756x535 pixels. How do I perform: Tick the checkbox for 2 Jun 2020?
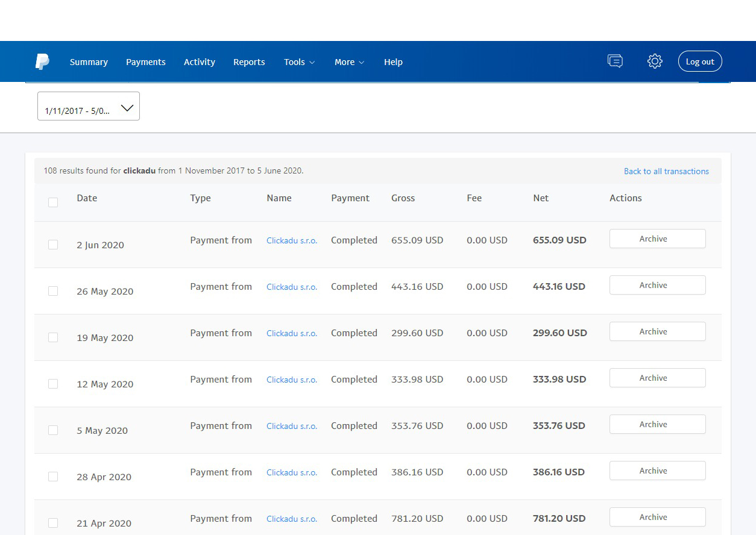[x=53, y=245]
